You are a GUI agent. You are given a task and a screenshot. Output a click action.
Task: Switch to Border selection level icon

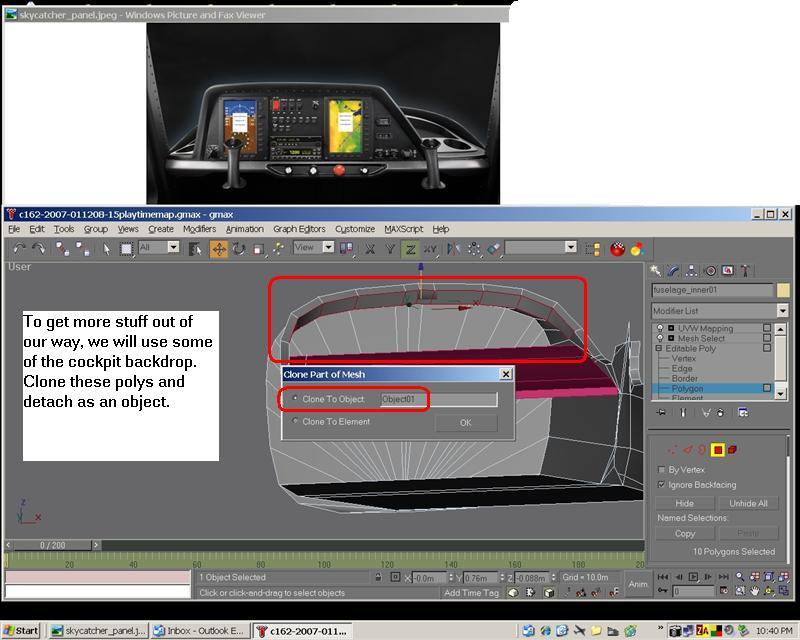(x=702, y=450)
